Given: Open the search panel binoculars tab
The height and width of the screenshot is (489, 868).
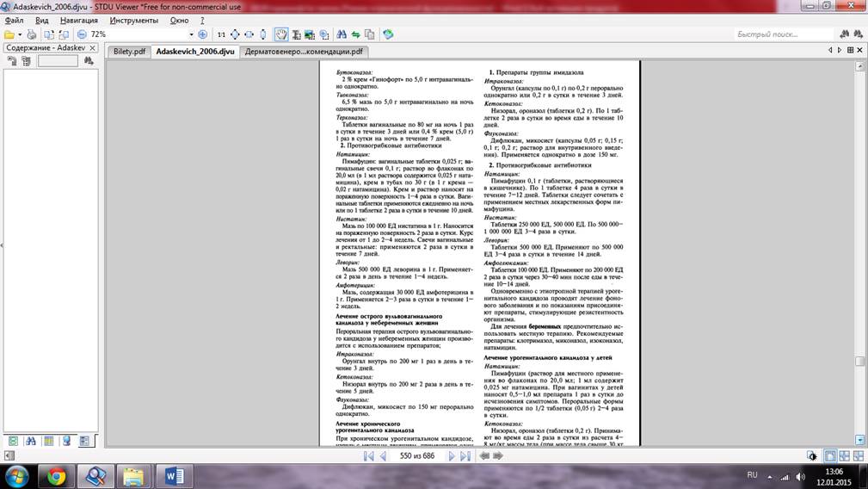Looking at the screenshot, I should (x=31, y=441).
